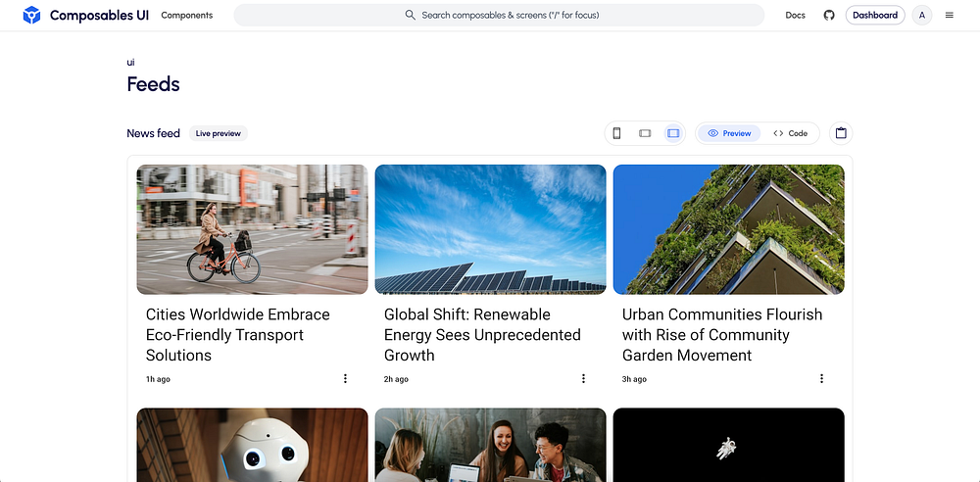The height and width of the screenshot is (482, 980).
Task: Open the Docs link
Action: pyautogui.click(x=795, y=16)
